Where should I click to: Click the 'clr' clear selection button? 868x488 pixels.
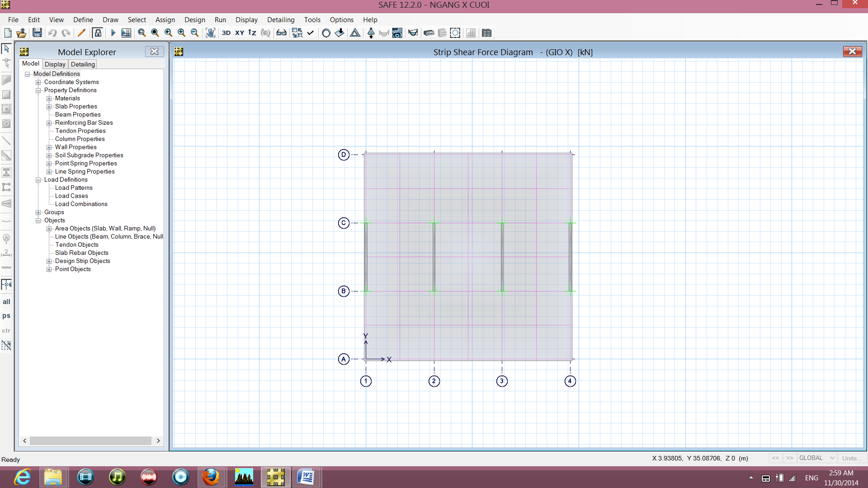(x=6, y=331)
